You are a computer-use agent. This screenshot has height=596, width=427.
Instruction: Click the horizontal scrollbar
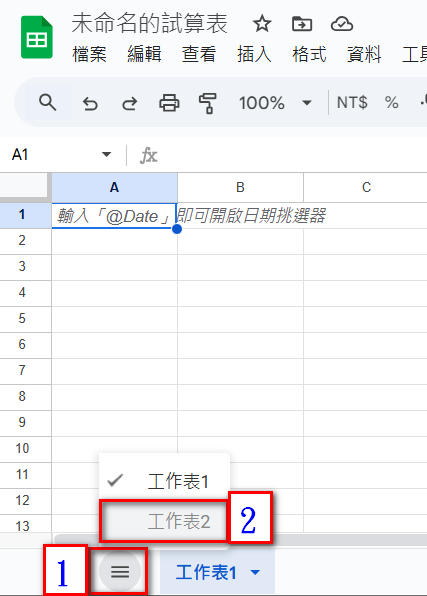pos(240,540)
